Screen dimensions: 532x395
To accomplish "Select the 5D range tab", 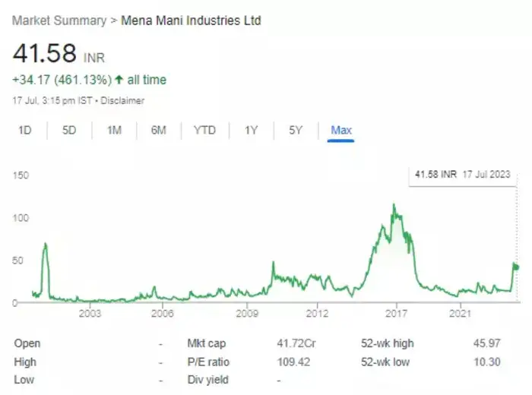I will coord(69,131).
